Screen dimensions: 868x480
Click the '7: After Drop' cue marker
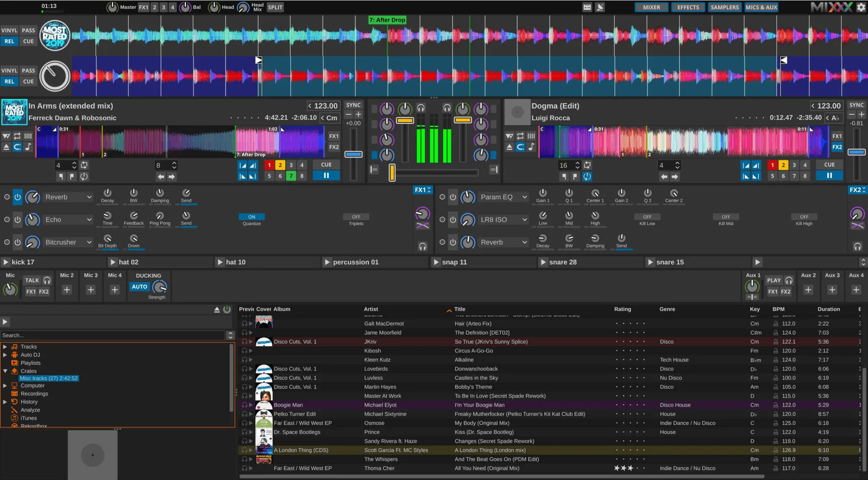[387, 20]
